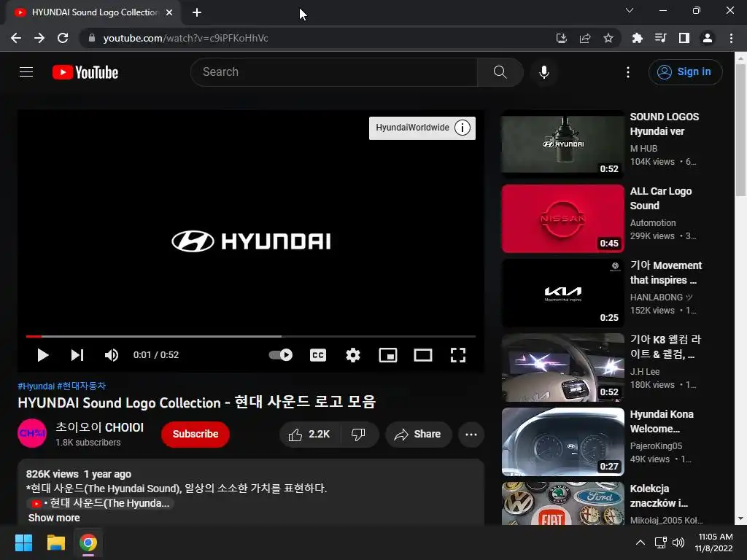747x560 pixels.
Task: View site info padlock icon
Action: pos(92,38)
